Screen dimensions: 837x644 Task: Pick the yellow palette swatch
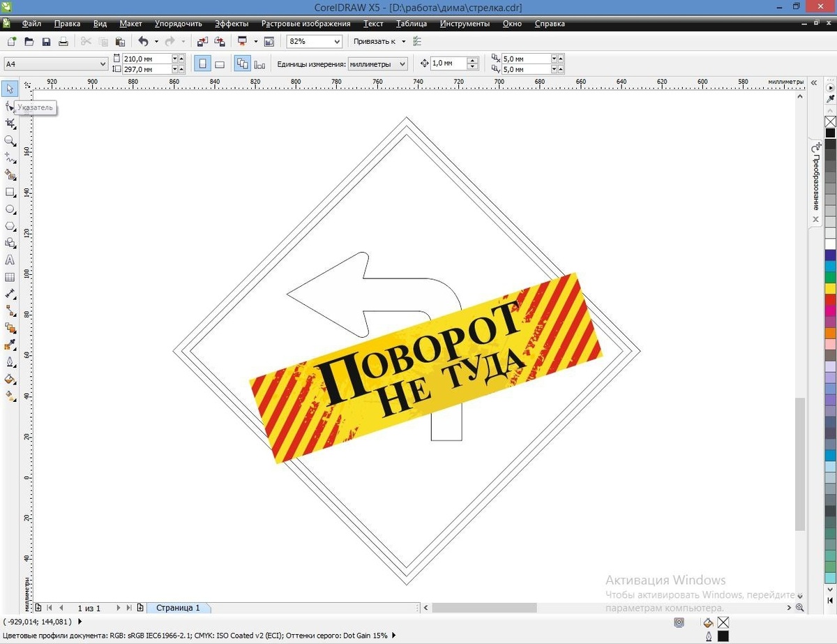(x=830, y=288)
